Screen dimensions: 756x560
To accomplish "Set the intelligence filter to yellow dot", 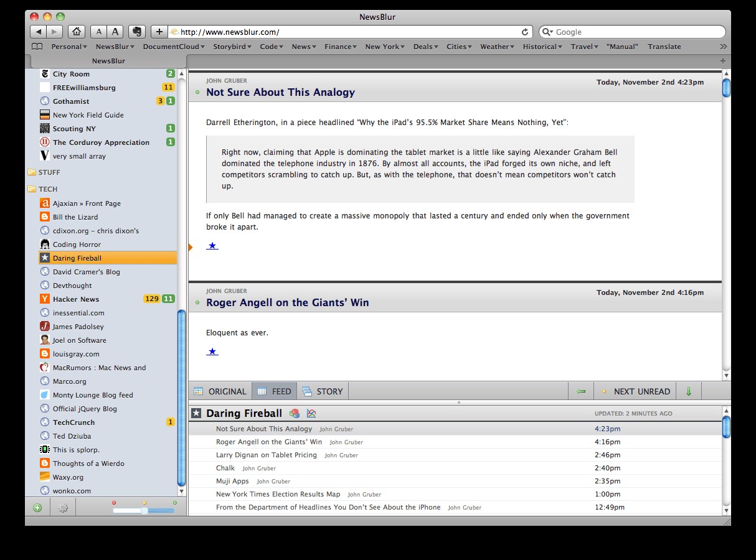I will (x=144, y=503).
